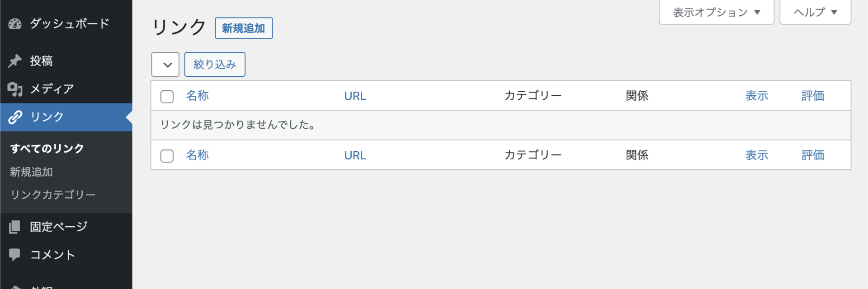Click the pushpin icon beside 投稿
The width and height of the screenshot is (868, 289).
click(x=15, y=61)
